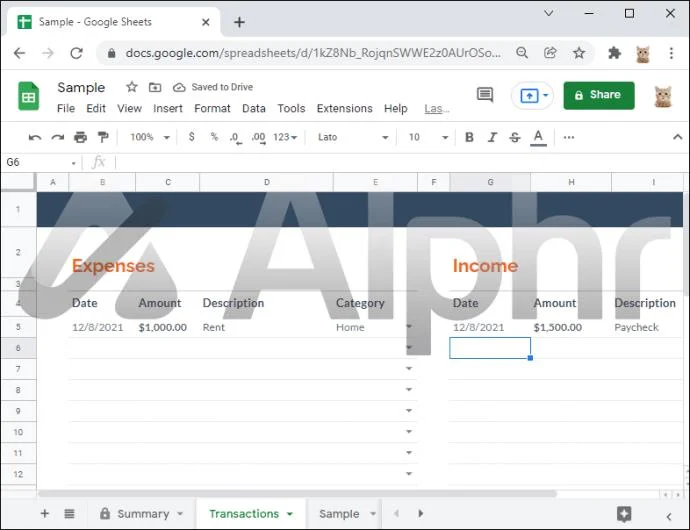Viewport: 690px width, 530px height.
Task: Select the paint format tool
Action: pos(103,137)
